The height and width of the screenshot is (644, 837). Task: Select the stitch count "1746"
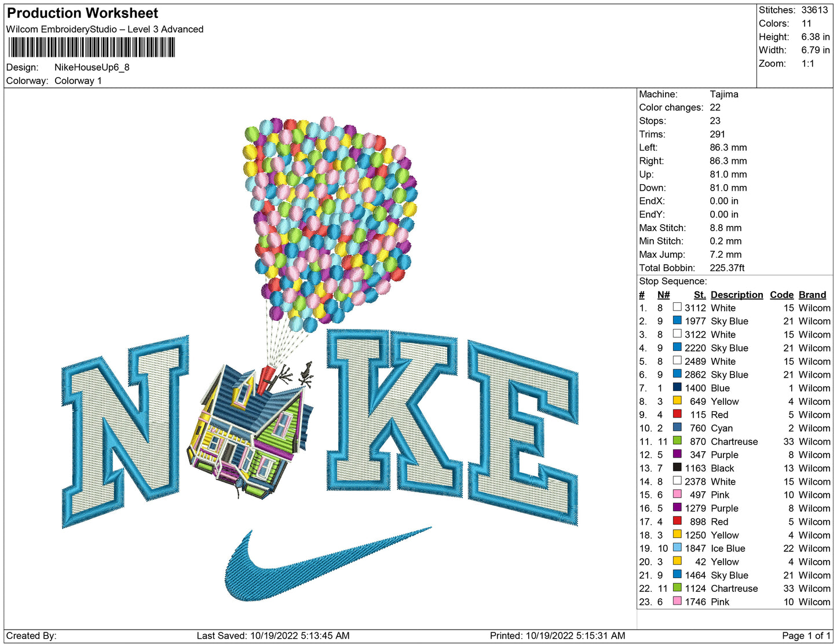[x=695, y=602]
